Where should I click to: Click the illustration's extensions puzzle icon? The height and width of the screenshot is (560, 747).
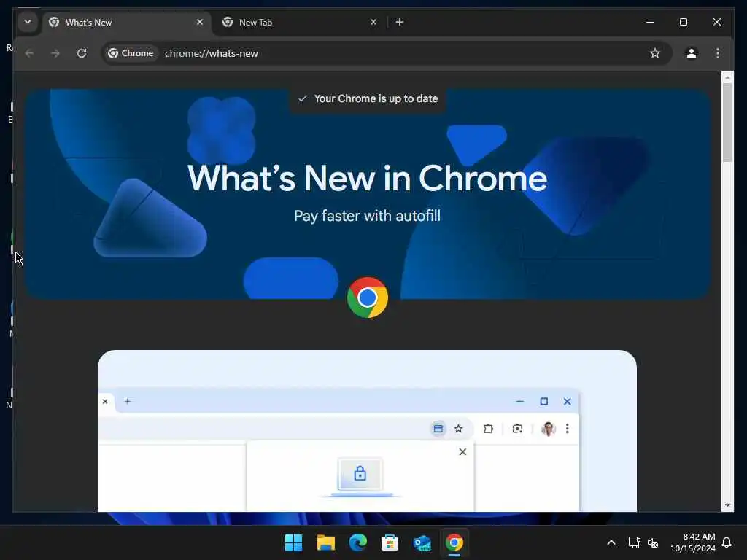(488, 429)
